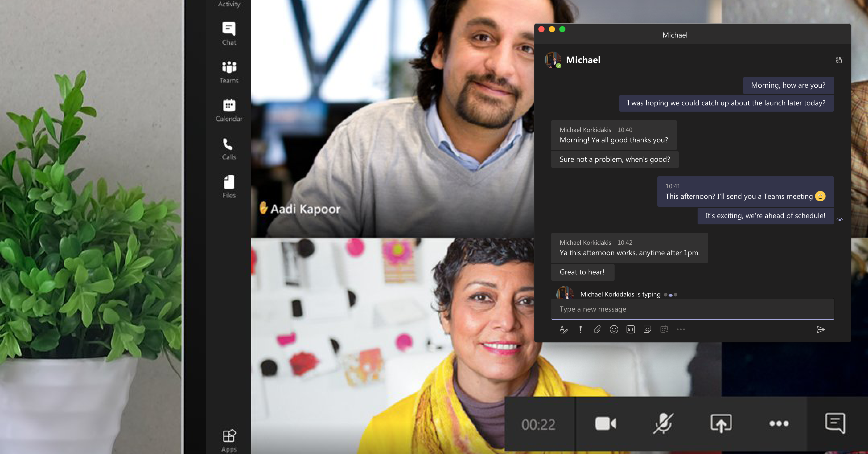Open the text Format options icon
868x454 pixels.
tap(563, 329)
